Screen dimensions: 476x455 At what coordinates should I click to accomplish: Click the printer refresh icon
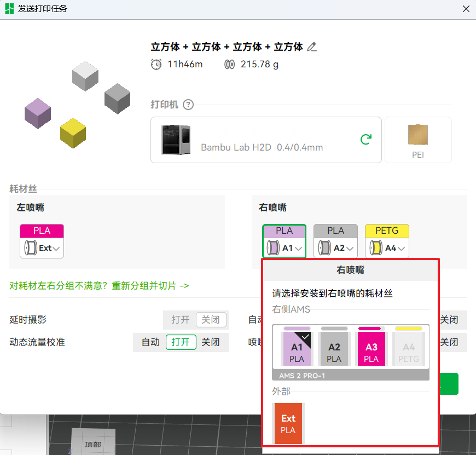366,140
